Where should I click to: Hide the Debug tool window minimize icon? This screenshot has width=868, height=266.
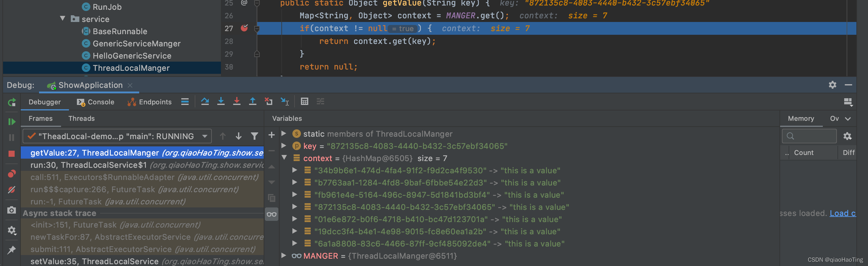coord(848,85)
